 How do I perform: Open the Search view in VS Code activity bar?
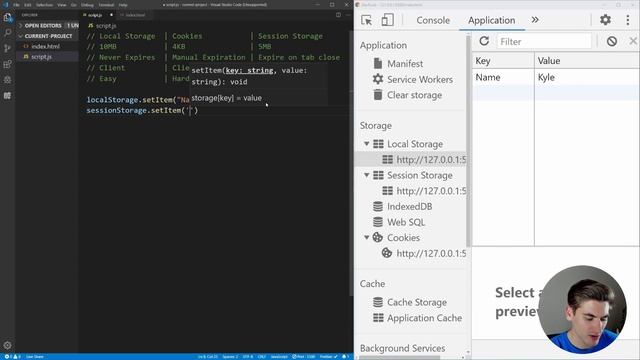pos(7,33)
